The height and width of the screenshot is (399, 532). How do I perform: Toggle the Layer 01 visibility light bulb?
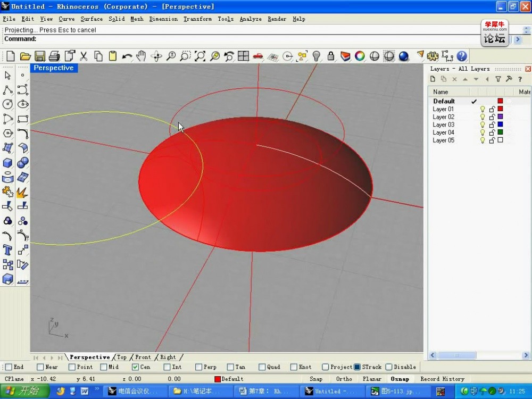pos(483,109)
